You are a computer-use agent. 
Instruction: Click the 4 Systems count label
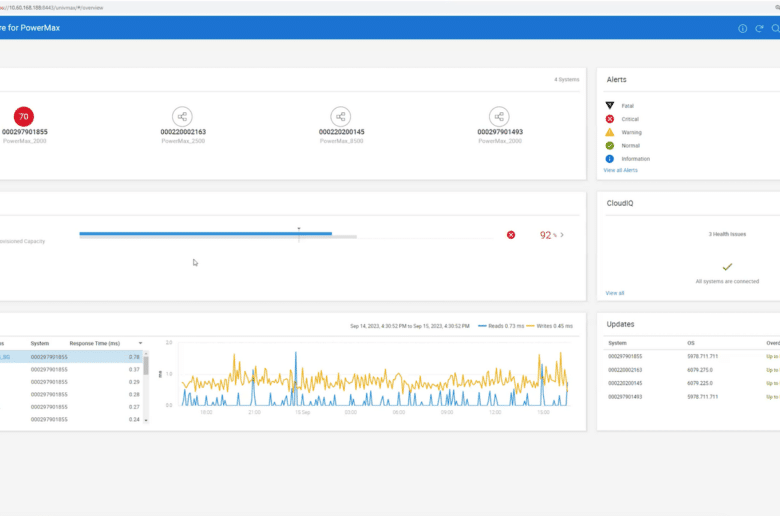[x=567, y=80]
